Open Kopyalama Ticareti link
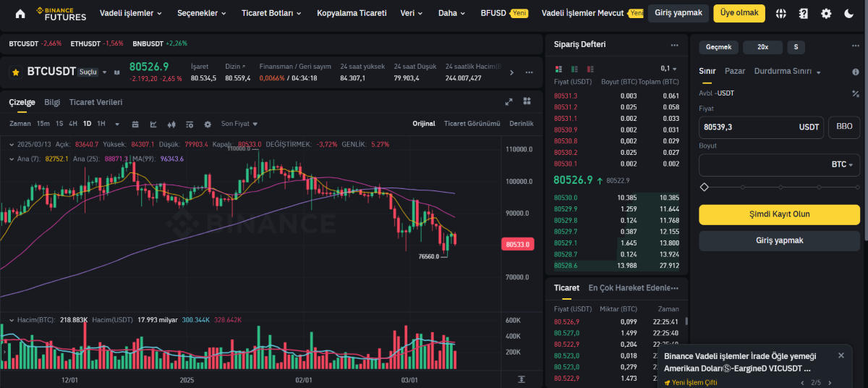 click(352, 13)
